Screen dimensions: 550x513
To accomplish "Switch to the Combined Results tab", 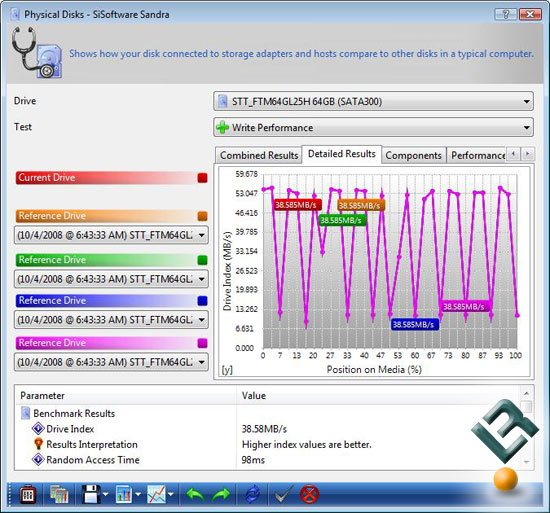I will coord(259,155).
